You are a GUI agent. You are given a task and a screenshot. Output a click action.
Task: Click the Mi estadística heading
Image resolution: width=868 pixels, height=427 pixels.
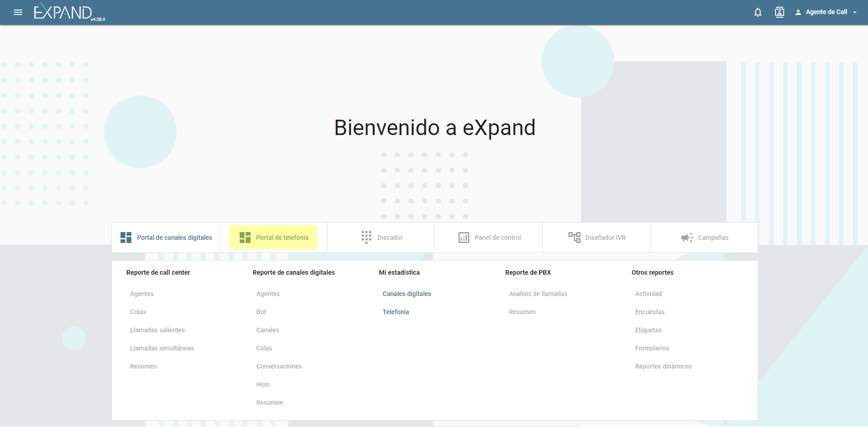(x=400, y=272)
